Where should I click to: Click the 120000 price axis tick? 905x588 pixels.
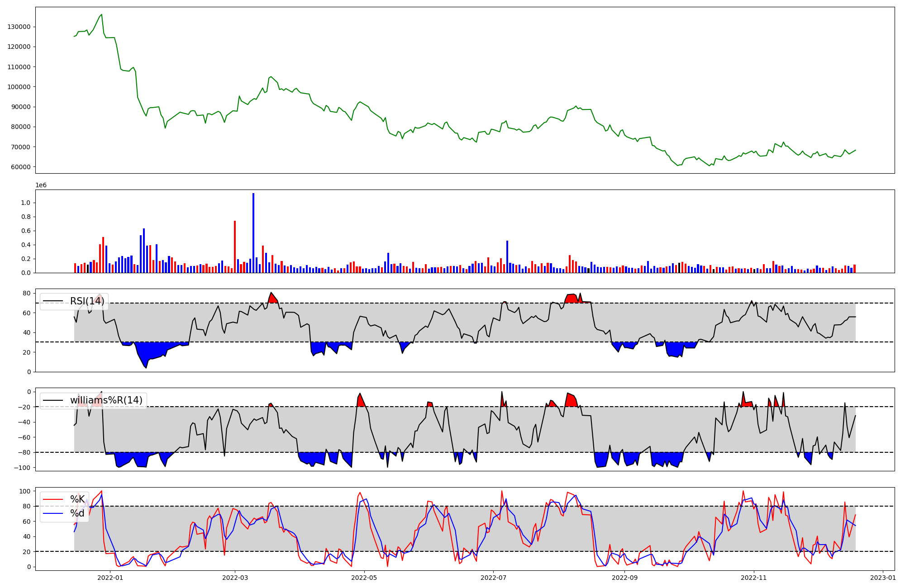tap(19, 47)
